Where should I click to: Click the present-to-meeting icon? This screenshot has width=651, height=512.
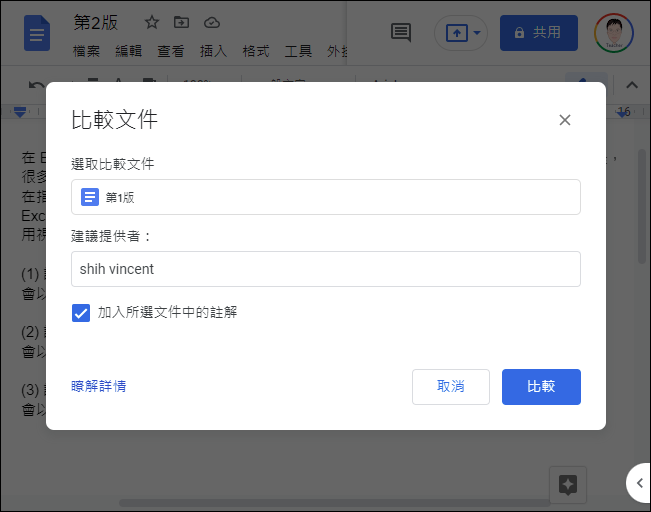[457, 33]
